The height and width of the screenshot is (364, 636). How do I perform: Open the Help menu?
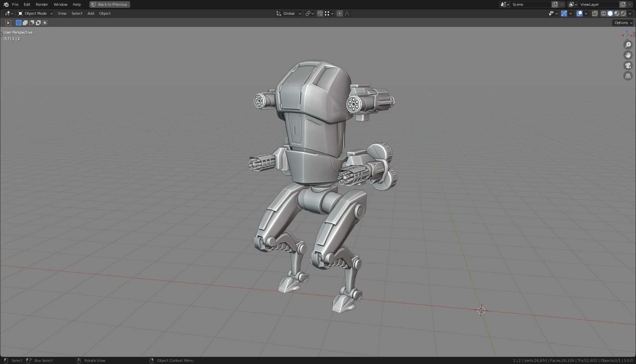point(76,4)
